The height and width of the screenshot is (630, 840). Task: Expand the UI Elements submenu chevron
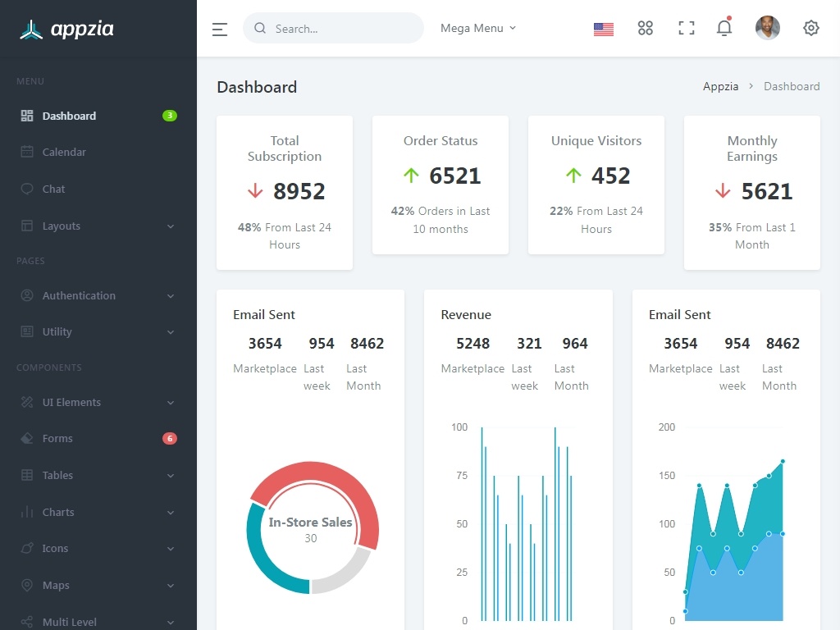[171, 403]
